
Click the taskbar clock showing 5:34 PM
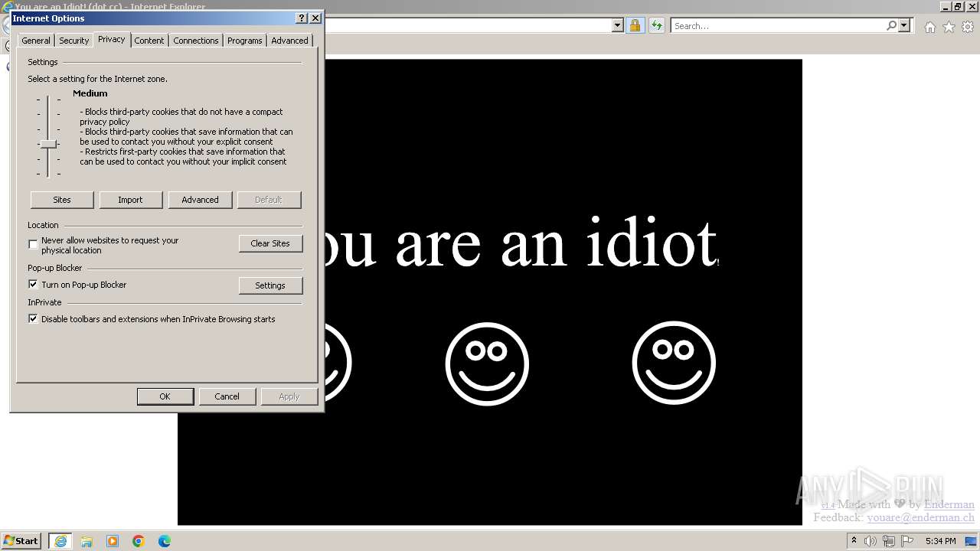tap(940, 541)
